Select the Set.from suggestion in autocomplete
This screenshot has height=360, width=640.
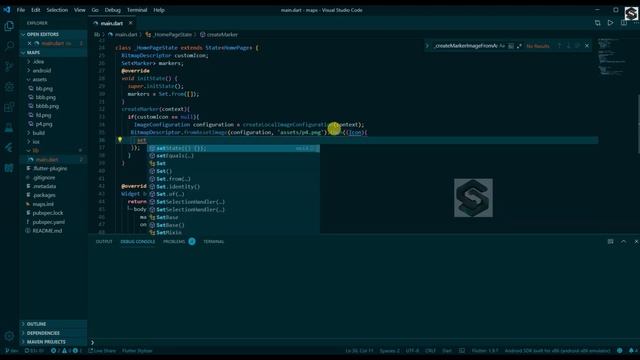click(x=233, y=179)
